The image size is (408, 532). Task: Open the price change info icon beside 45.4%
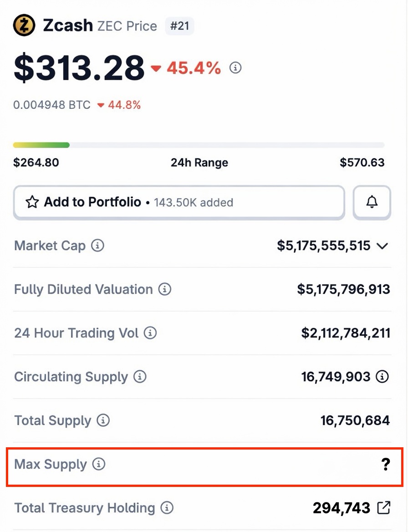[235, 67]
